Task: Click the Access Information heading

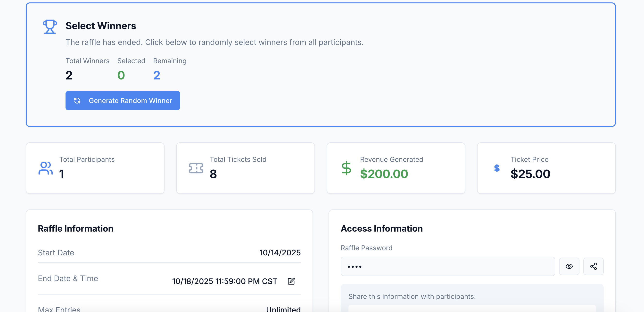Action: [381, 228]
